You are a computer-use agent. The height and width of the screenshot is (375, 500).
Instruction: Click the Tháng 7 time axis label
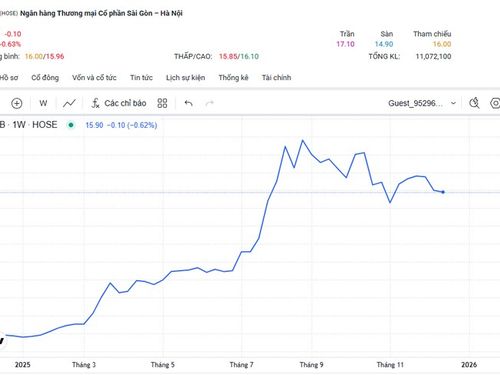pyautogui.click(x=242, y=365)
